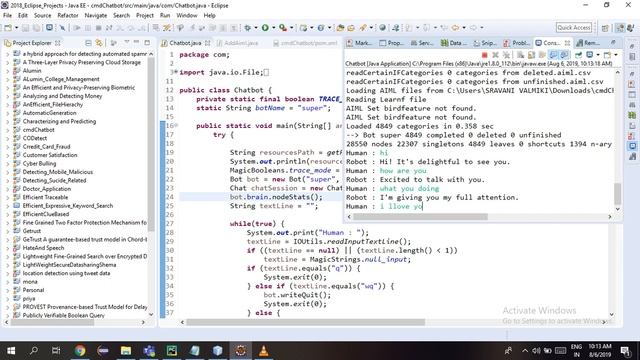The width and height of the screenshot is (640, 360).
Task: Maximize the Project Explorer panel
Action: click(x=147, y=42)
